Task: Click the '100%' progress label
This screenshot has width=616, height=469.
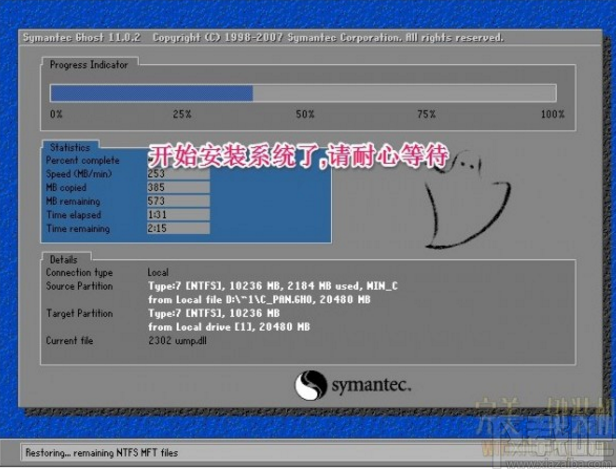Action: pyautogui.click(x=553, y=114)
